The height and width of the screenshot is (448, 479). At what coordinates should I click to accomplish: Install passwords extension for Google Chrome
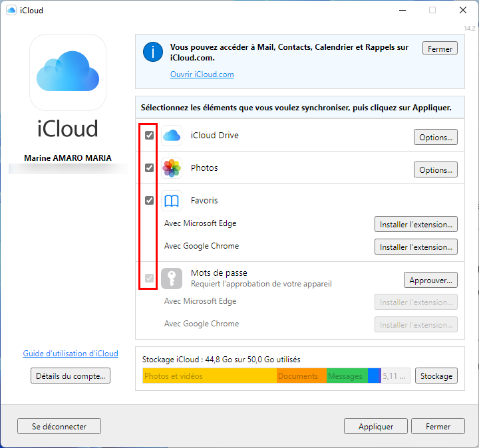(x=416, y=325)
